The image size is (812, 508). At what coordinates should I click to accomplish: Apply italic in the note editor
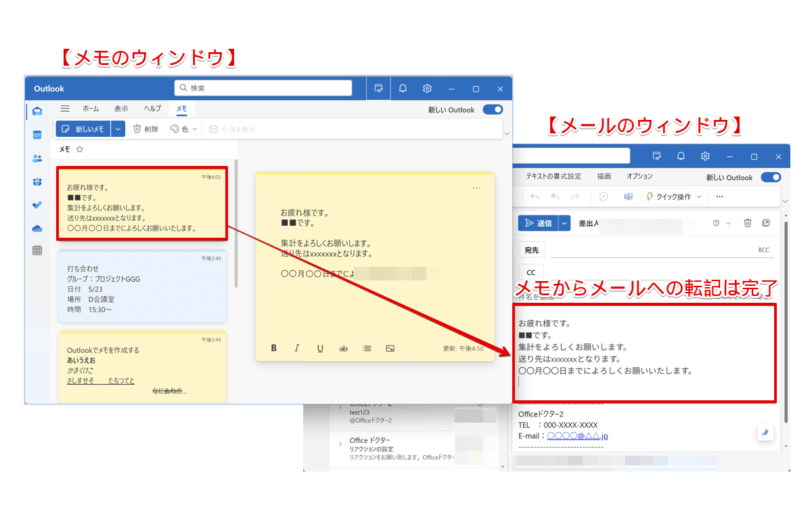297,348
